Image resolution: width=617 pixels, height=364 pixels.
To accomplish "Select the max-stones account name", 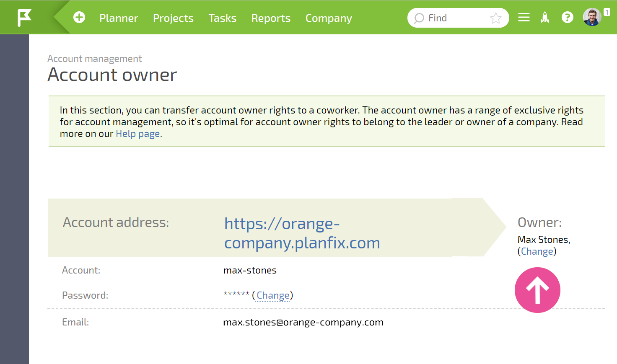I will pyautogui.click(x=250, y=270).
